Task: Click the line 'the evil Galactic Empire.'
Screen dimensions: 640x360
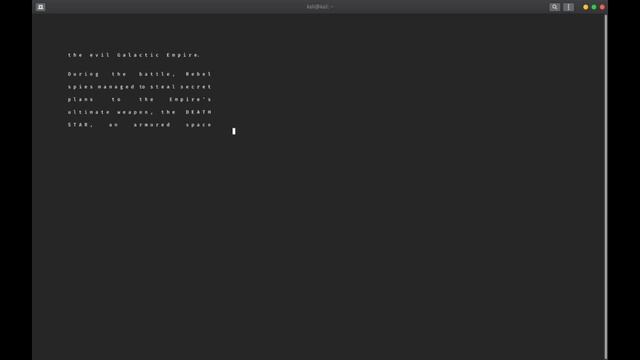Action: pyautogui.click(x=134, y=55)
